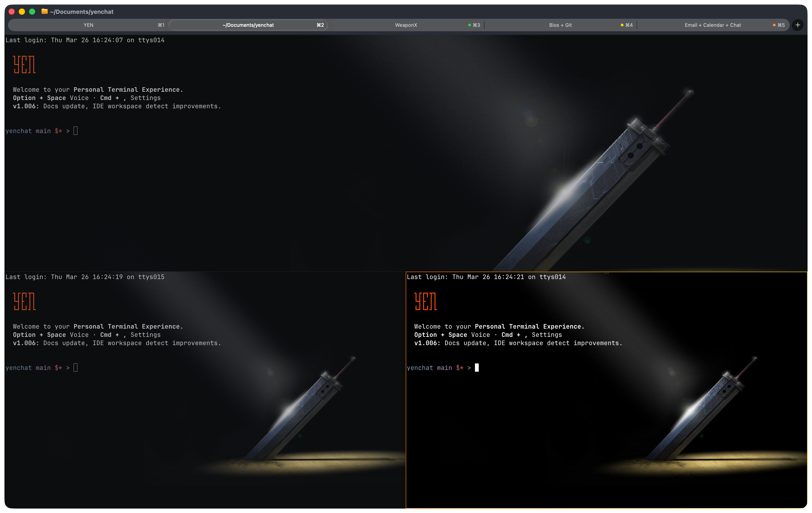Viewport: 812px width, 513px height.
Task: Focus the bottom-left pane's prompt cursor
Action: tap(76, 367)
